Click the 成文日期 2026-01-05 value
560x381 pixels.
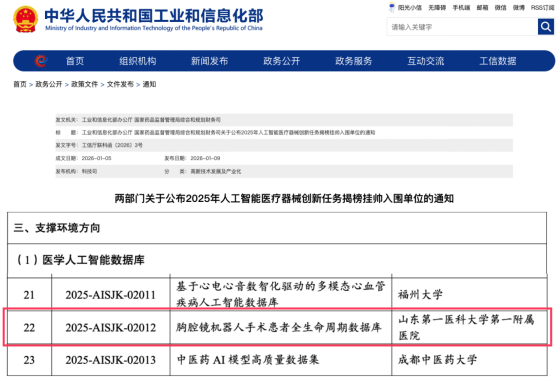[x=96, y=158]
